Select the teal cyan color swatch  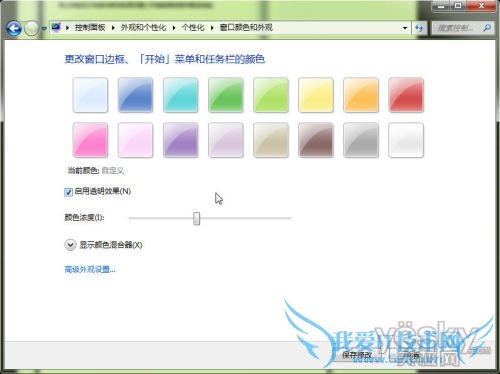pos(181,95)
